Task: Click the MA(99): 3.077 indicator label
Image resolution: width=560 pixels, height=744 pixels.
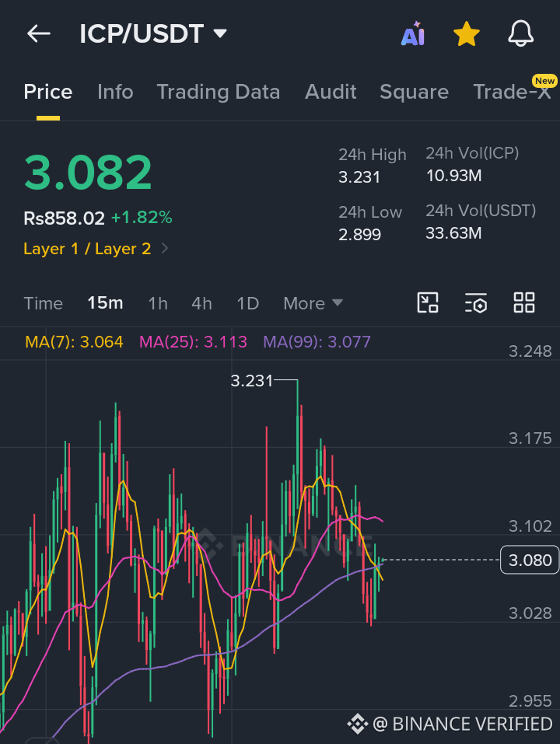Action: pyautogui.click(x=317, y=341)
